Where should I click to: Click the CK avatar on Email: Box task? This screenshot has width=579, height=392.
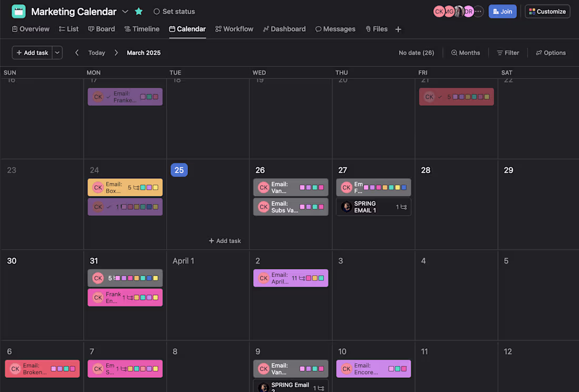tap(98, 187)
